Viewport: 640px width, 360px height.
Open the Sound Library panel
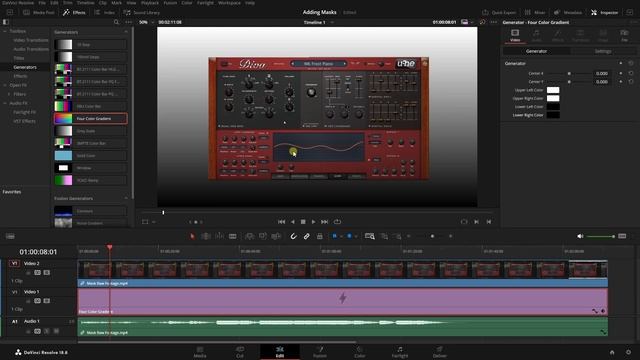pyautogui.click(x=142, y=13)
